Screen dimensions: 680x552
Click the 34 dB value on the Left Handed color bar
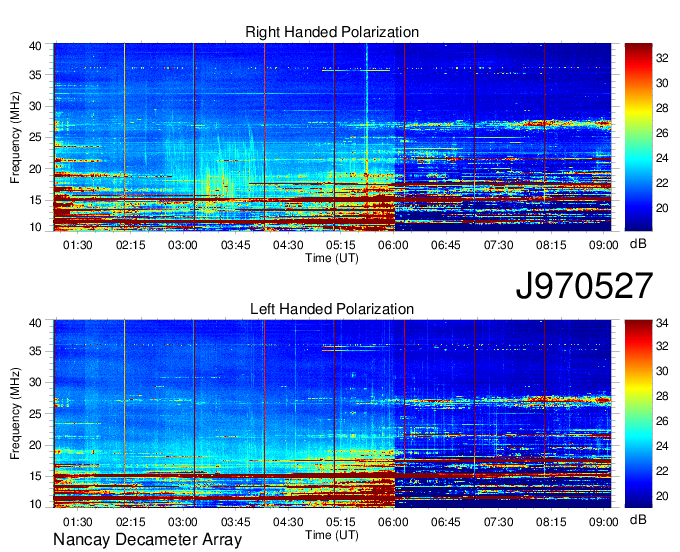[662, 323]
